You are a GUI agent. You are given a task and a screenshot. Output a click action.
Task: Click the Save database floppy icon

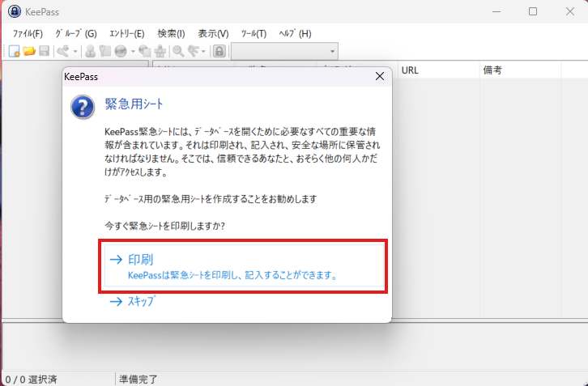(x=45, y=51)
